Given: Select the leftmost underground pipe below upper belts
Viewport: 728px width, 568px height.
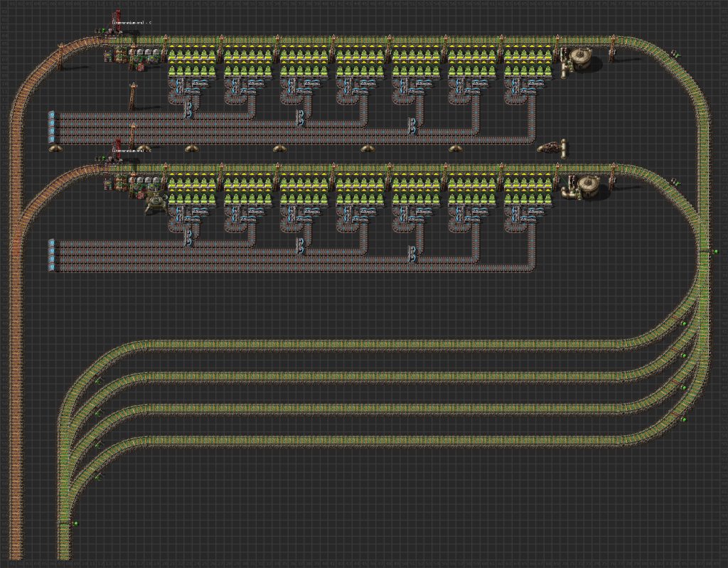Looking at the screenshot, I should pos(55,149).
